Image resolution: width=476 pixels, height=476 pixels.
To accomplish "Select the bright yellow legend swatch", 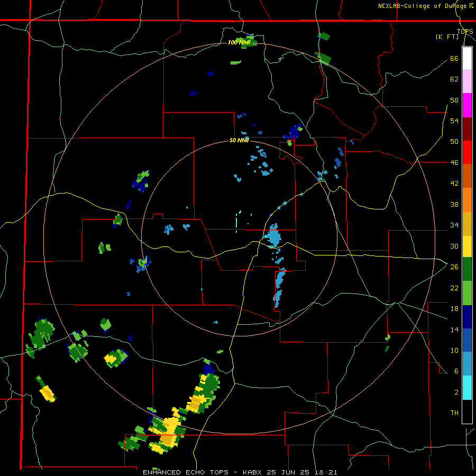I will pos(467,246).
